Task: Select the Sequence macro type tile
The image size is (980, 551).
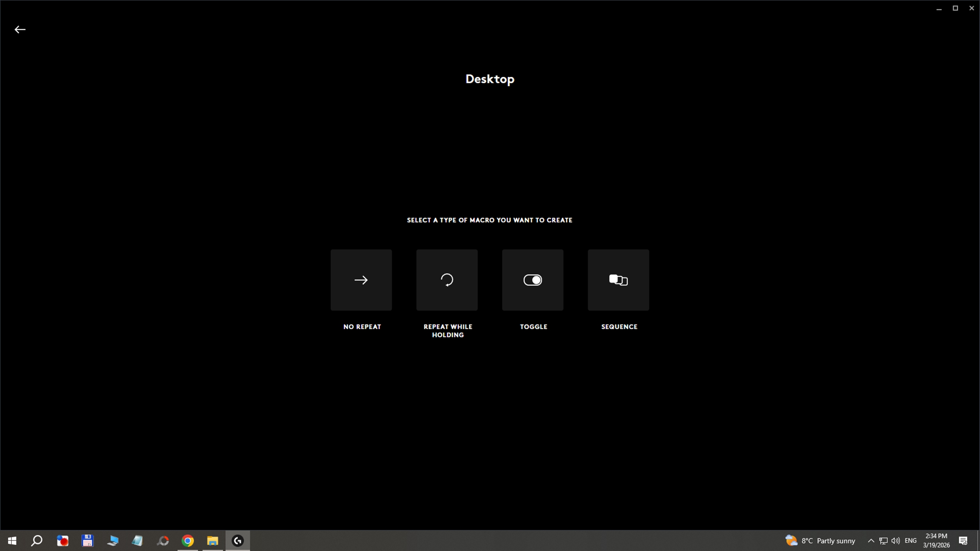Action: tap(618, 280)
